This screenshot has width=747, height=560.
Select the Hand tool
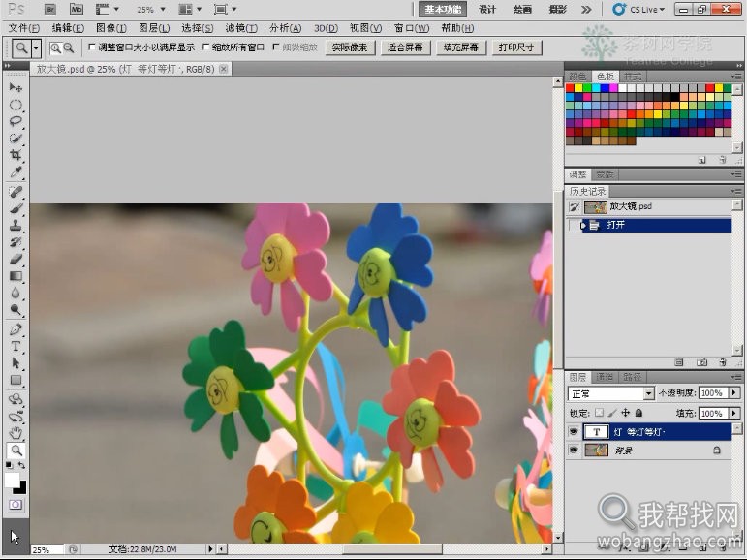16,433
